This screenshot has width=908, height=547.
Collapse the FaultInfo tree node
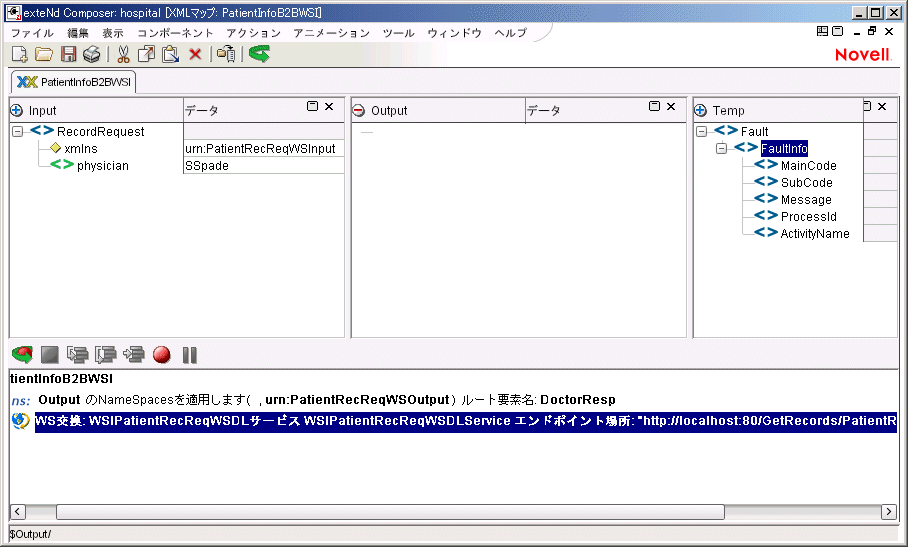pos(722,149)
